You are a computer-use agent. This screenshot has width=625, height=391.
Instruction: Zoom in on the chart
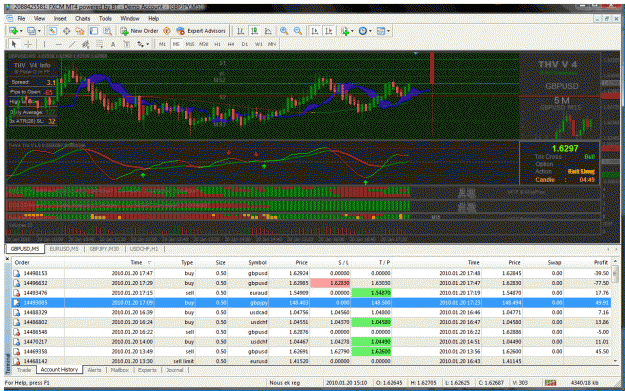tap(284, 31)
